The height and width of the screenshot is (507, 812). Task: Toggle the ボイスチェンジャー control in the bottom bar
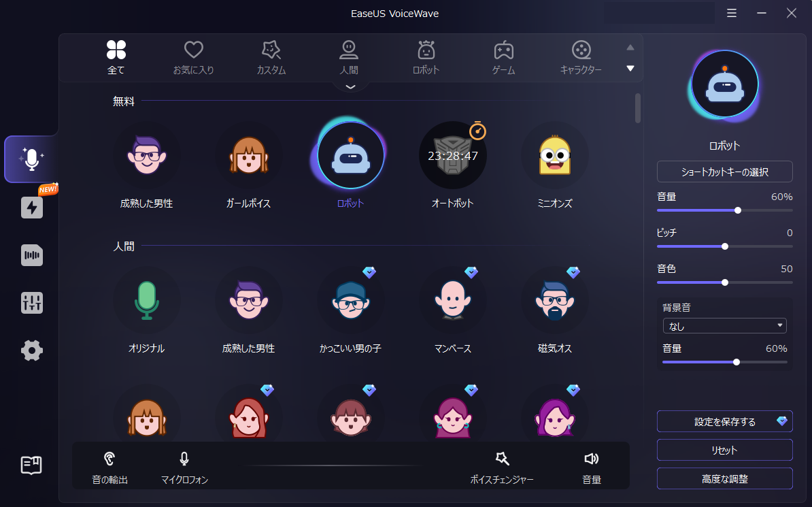coord(502,459)
